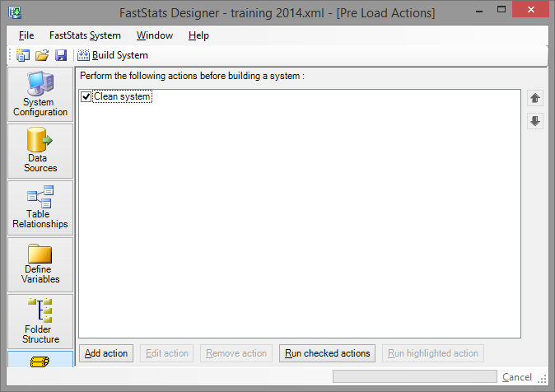Maximize the FastStats Designer window
Image resolution: width=555 pixels, height=392 pixels.
click(x=501, y=10)
